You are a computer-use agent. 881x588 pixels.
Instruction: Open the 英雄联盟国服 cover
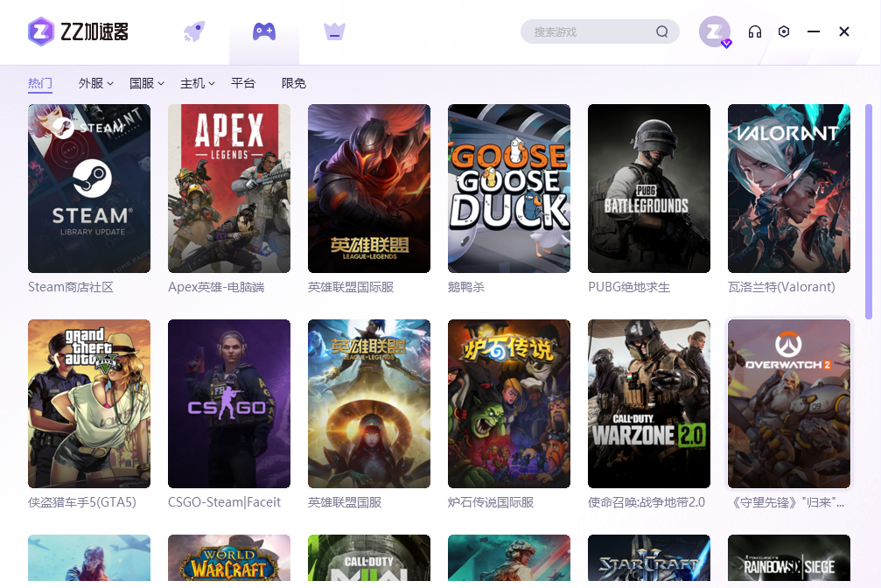(369, 403)
